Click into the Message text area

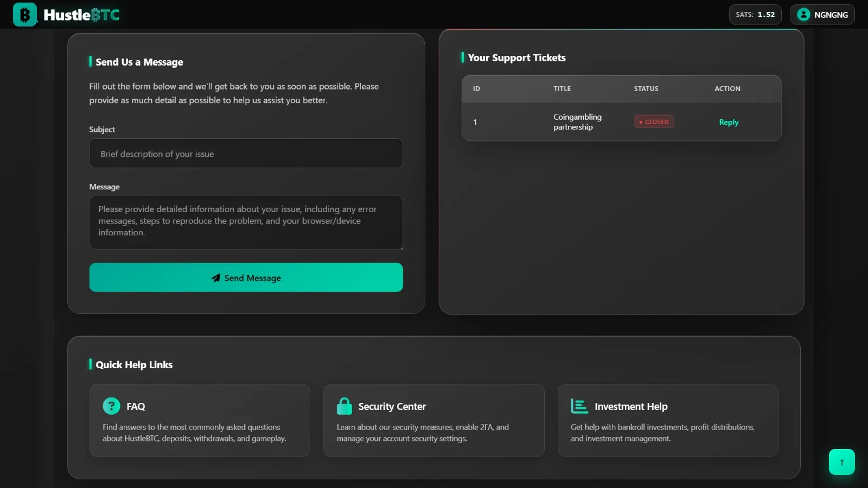coord(246,222)
